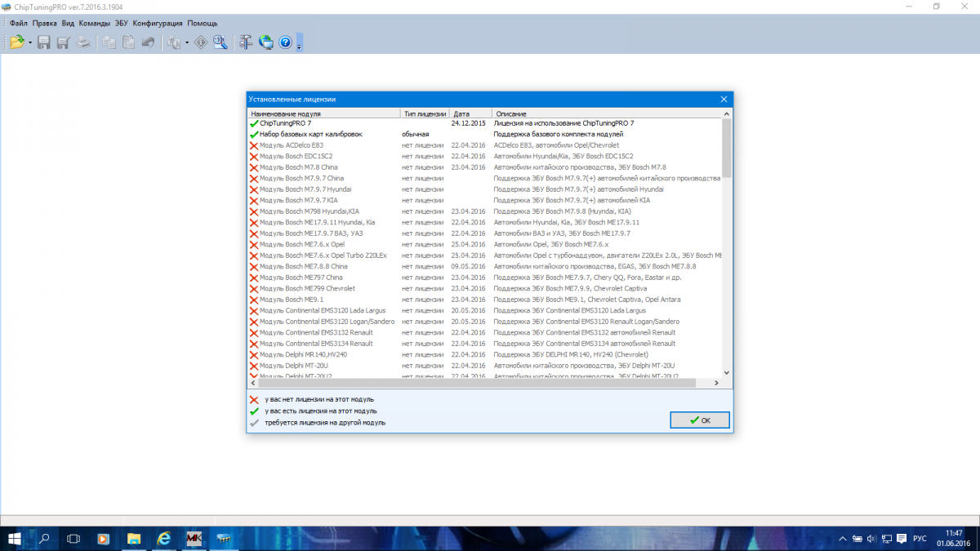Screen dimensions: 980x551
Task: Open the Action Center notifications icon
Action: [902, 539]
